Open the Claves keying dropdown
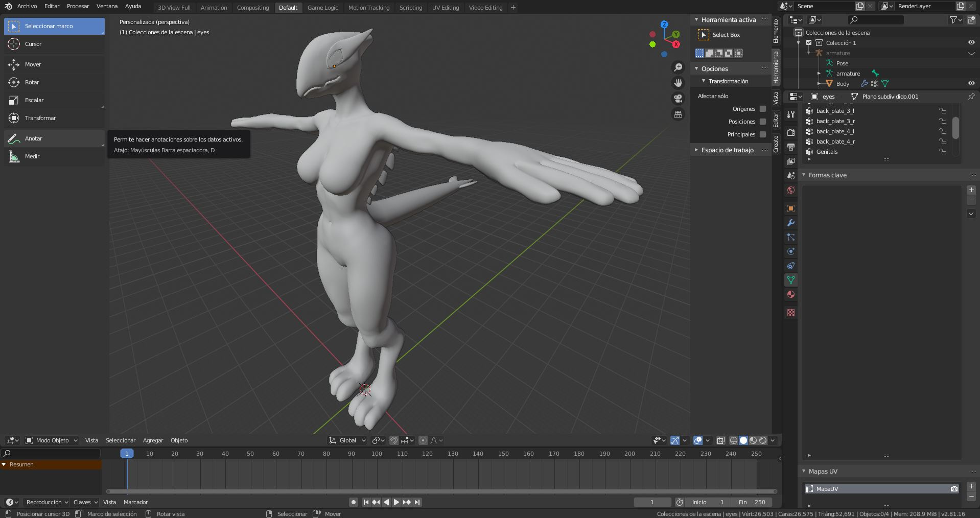The height and width of the screenshot is (518, 980). 85,502
